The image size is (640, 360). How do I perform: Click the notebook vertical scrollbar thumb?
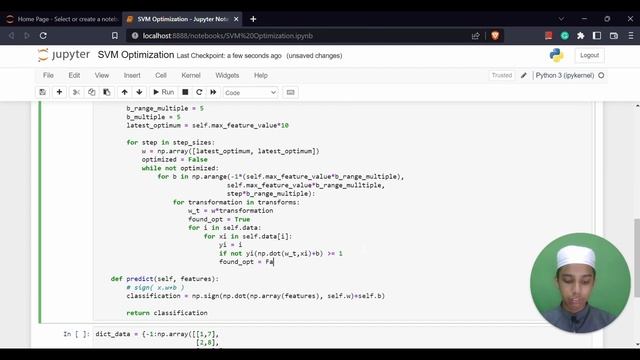637,257
